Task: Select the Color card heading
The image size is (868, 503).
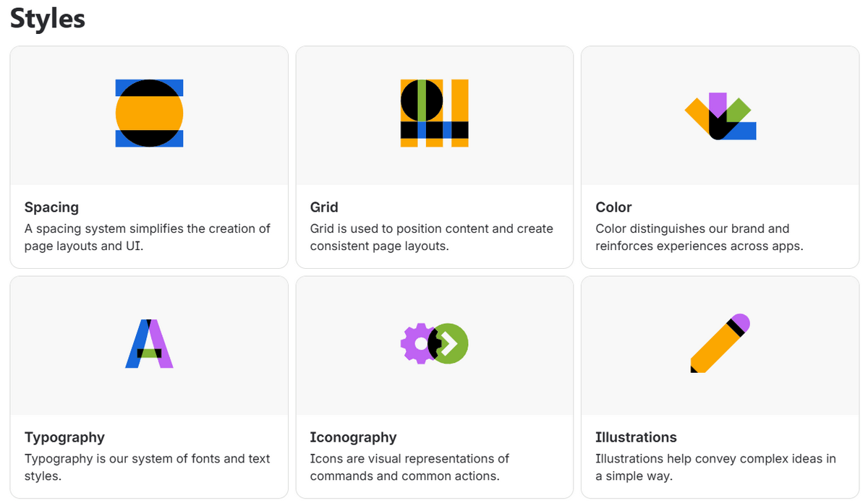Action: point(613,207)
